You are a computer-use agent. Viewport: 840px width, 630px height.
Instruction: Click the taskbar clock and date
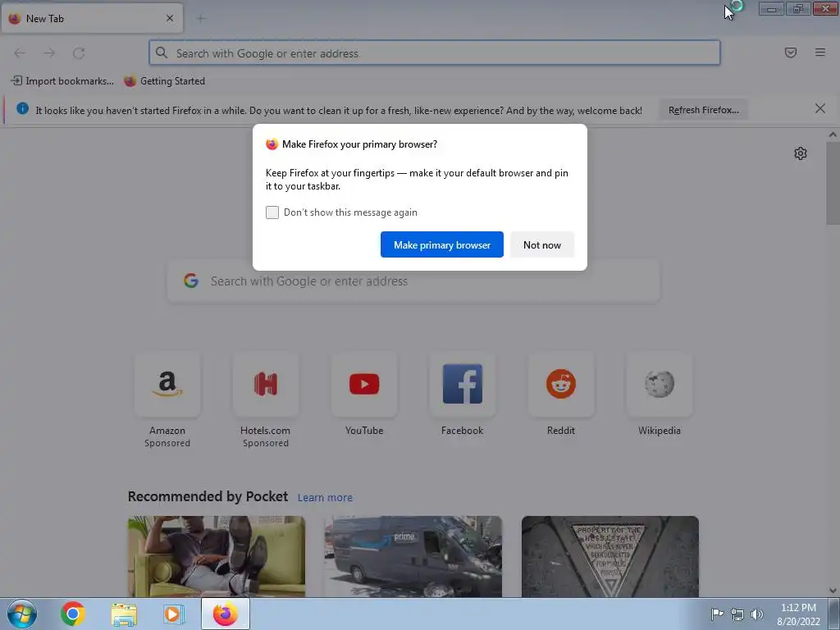798,614
